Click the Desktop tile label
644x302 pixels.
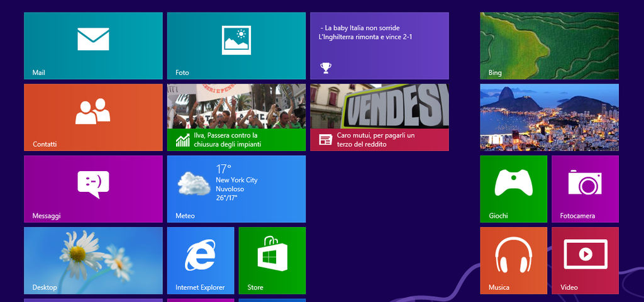(x=45, y=288)
